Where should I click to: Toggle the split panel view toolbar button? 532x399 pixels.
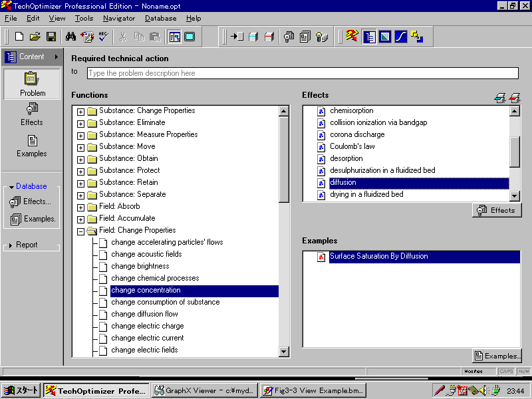(x=175, y=37)
